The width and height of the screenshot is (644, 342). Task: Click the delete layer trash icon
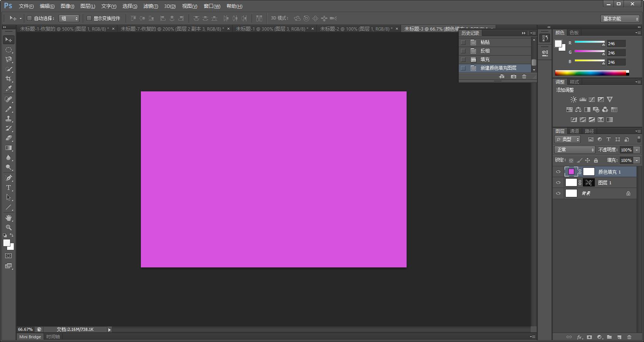tap(629, 337)
